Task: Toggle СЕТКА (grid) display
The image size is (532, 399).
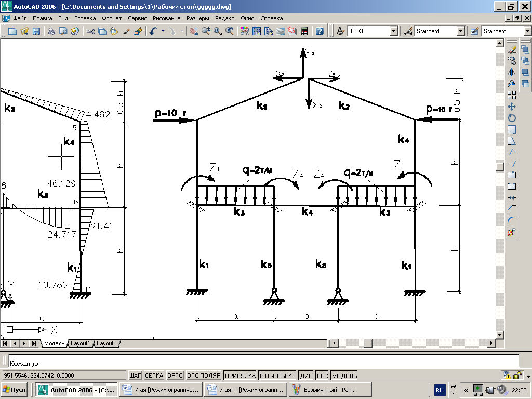Action: [154, 376]
